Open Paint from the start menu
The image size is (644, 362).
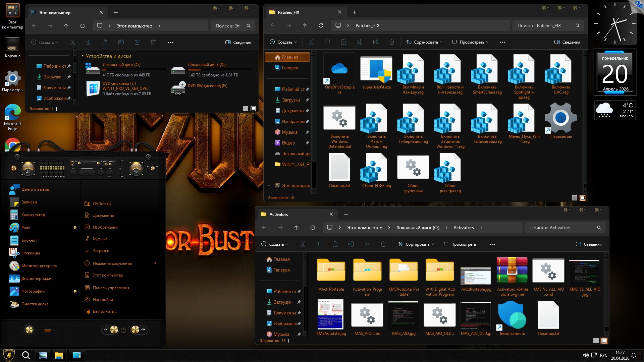point(26,228)
